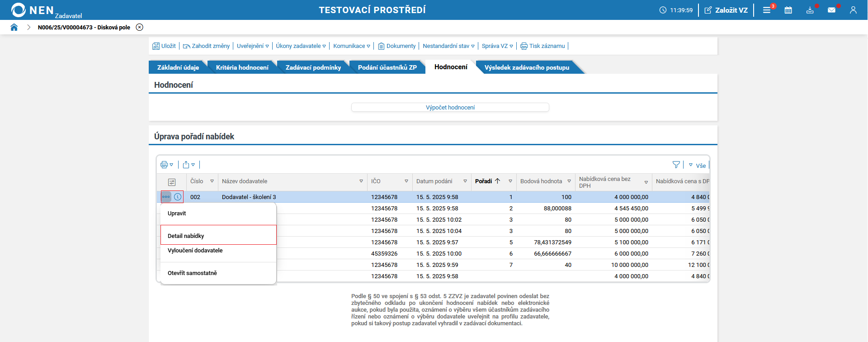868x342 pixels.
Task: Open the table export dropdown
Action: point(189,165)
